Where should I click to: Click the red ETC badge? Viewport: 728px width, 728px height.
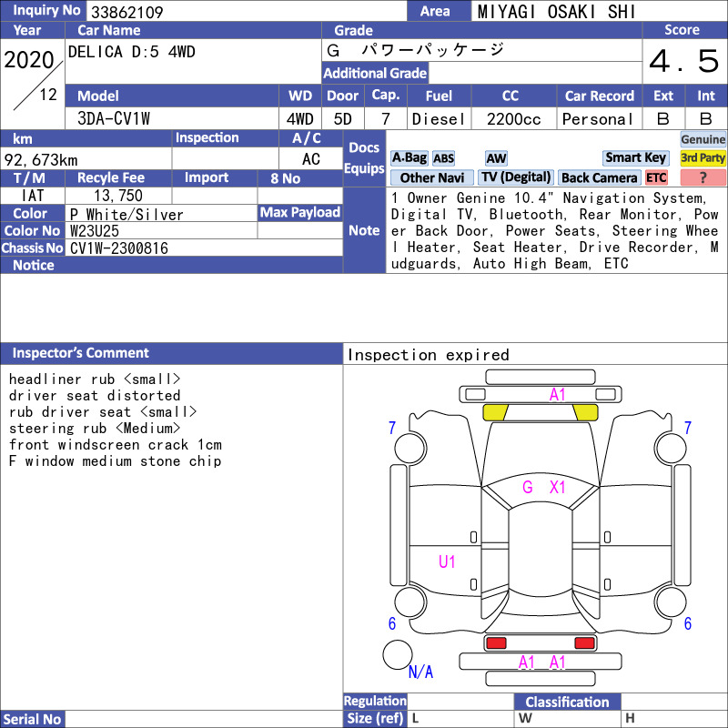656,177
